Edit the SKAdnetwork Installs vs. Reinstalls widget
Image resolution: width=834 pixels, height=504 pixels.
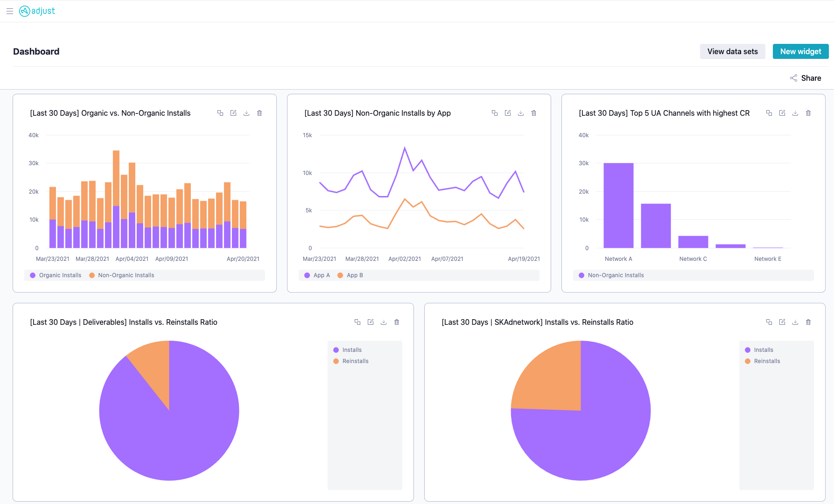pyautogui.click(x=782, y=322)
